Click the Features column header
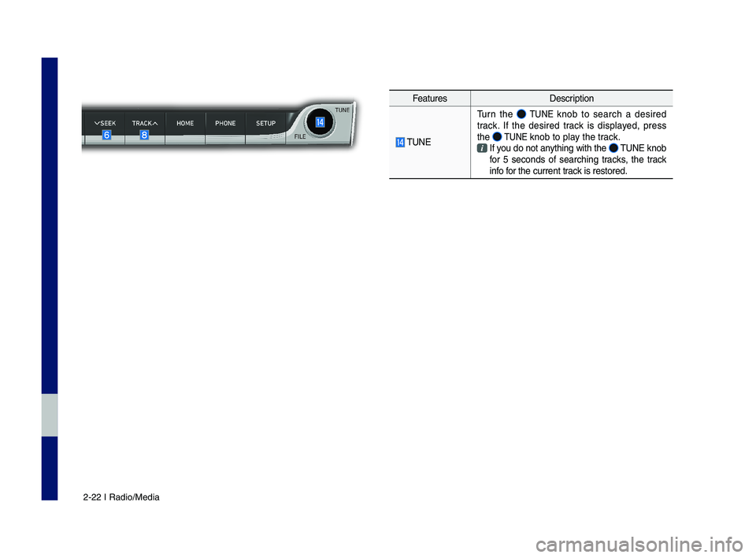This screenshot has width=756, height=558. point(430,99)
